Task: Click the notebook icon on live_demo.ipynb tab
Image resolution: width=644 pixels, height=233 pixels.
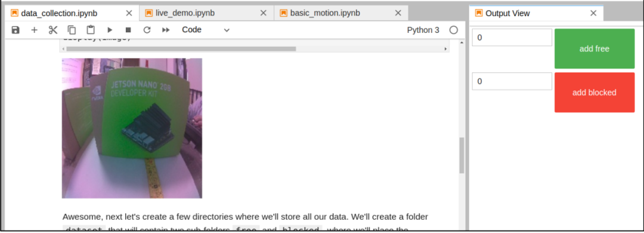Action: coord(148,13)
